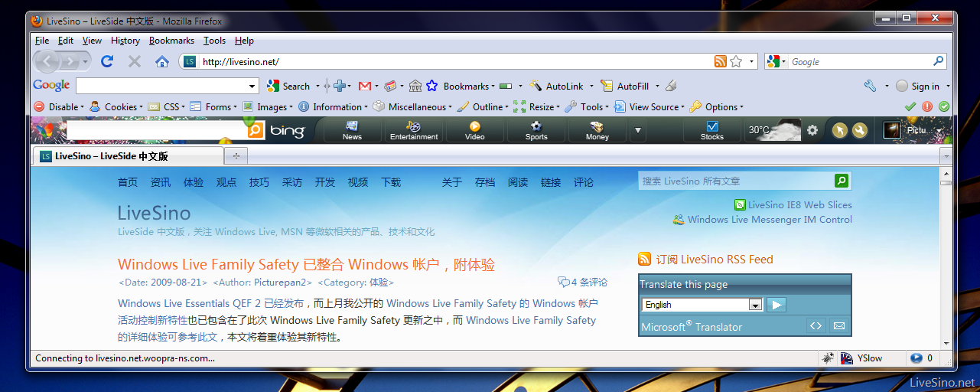Click the Bing bar gold cursor icon
The height and width of the screenshot is (392, 980).
tap(840, 131)
